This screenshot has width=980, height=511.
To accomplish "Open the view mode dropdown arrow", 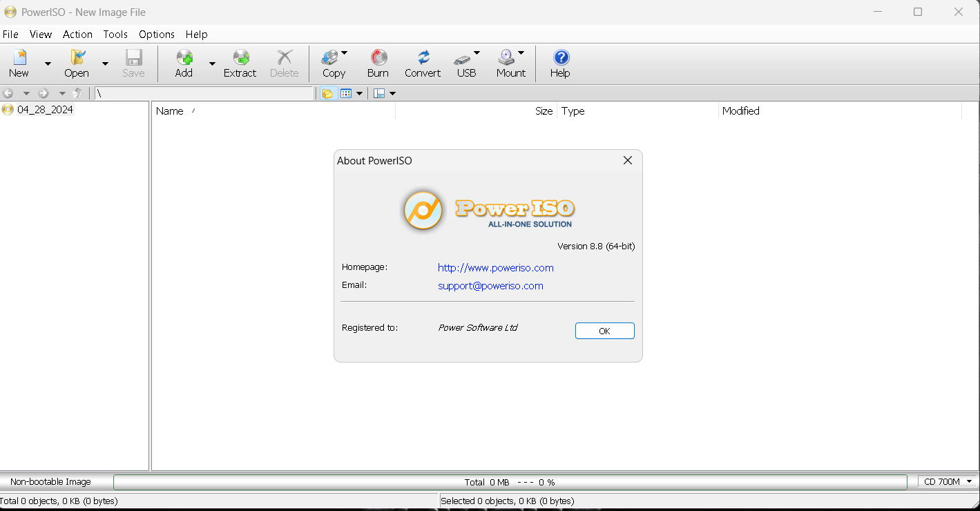I will tap(360, 93).
